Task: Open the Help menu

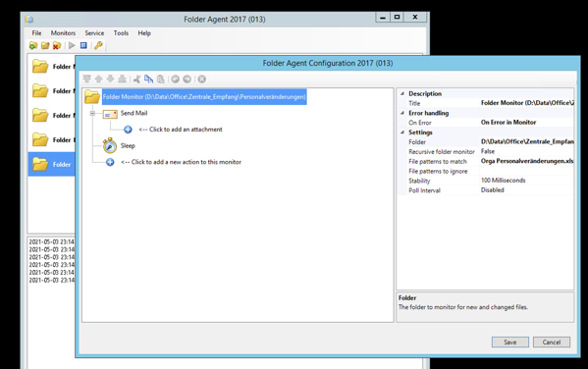Action: 144,33
